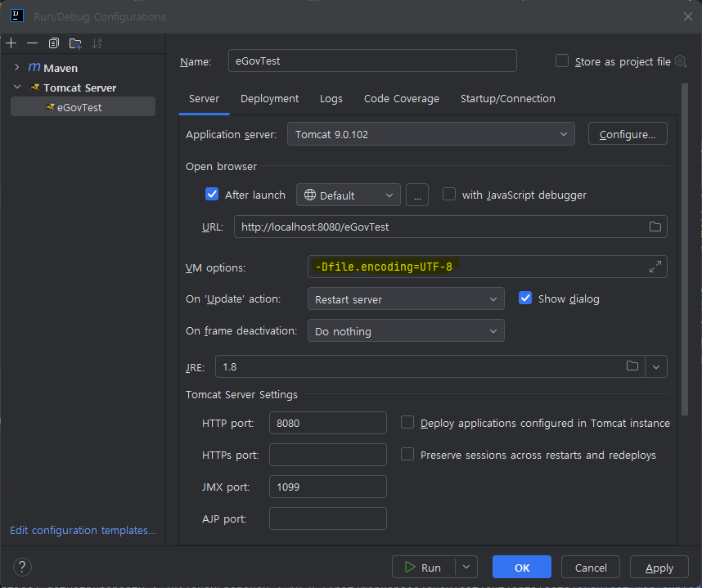
Task: Click the vertical scrollbar of settings panel
Action: [685, 249]
